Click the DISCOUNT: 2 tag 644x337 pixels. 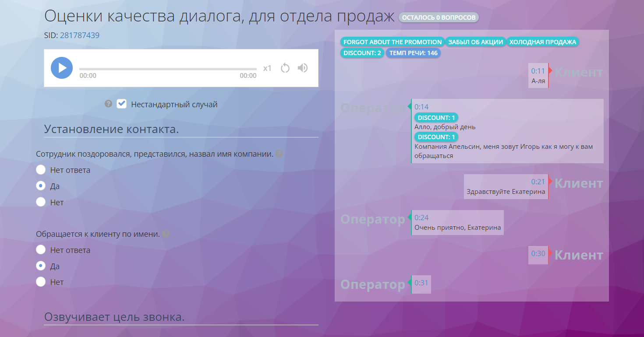(363, 53)
